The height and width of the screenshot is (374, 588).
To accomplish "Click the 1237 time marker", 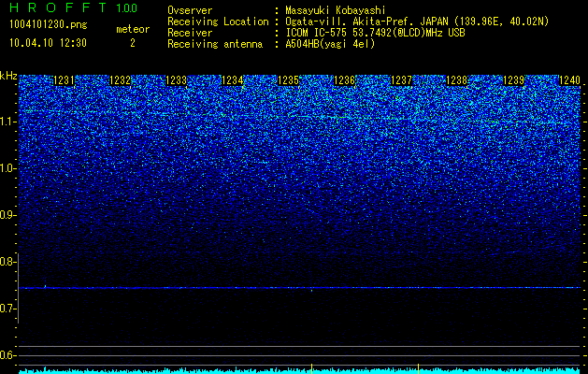I will point(401,80).
